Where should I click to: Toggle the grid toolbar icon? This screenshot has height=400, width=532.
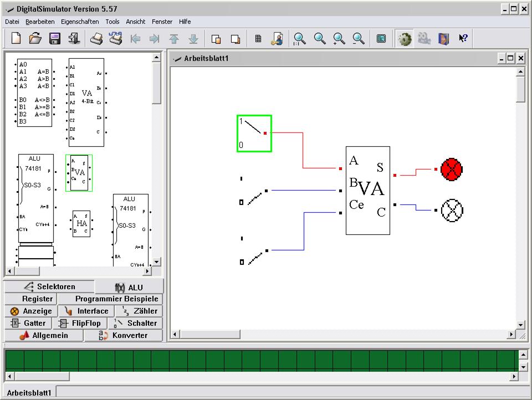(258, 39)
